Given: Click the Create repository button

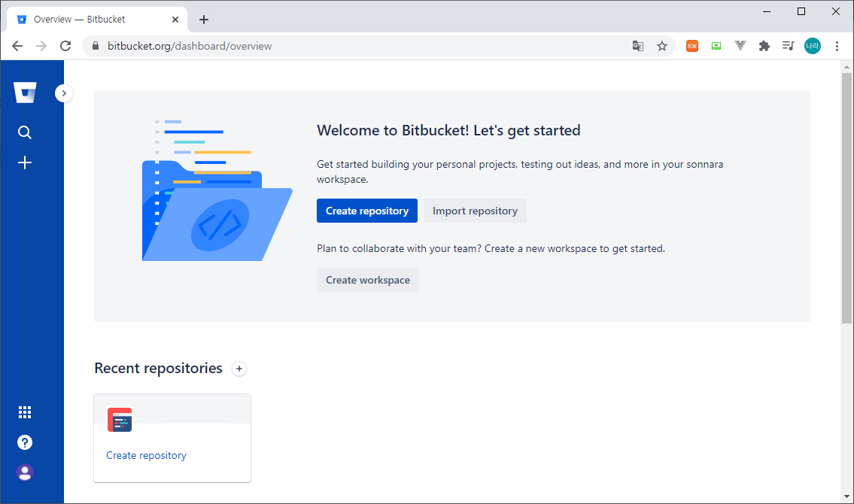Looking at the screenshot, I should (x=367, y=211).
